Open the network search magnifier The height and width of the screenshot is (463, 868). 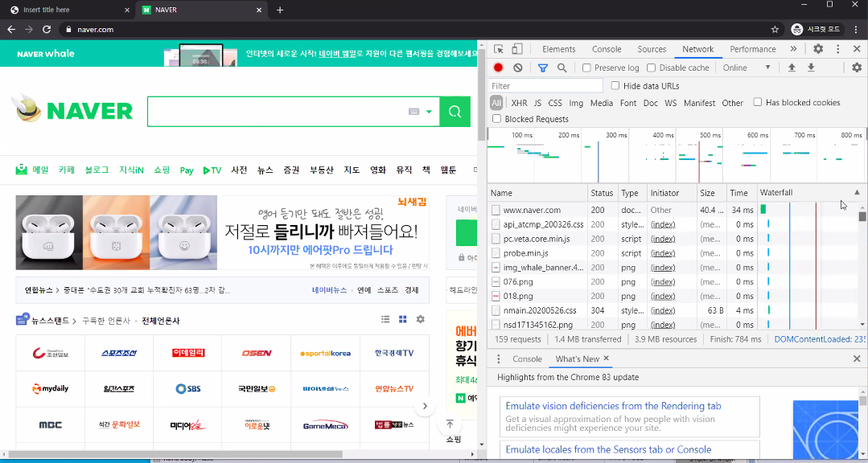(562, 68)
